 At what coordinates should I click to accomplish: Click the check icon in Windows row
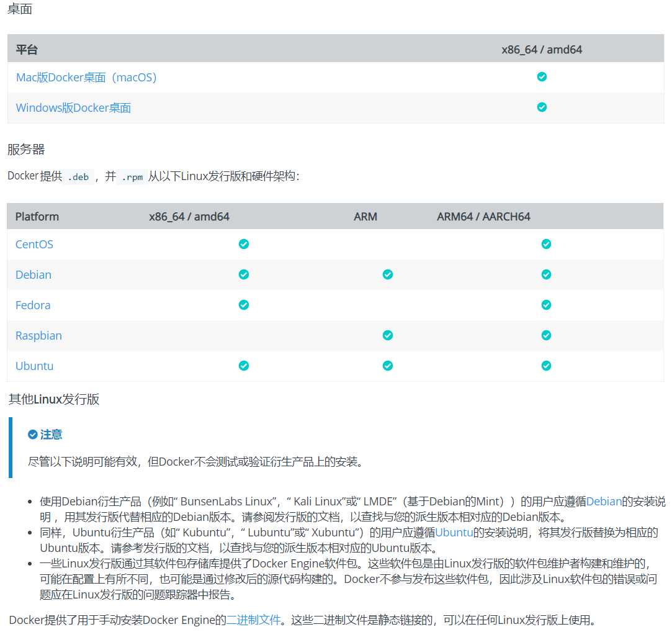[x=542, y=107]
